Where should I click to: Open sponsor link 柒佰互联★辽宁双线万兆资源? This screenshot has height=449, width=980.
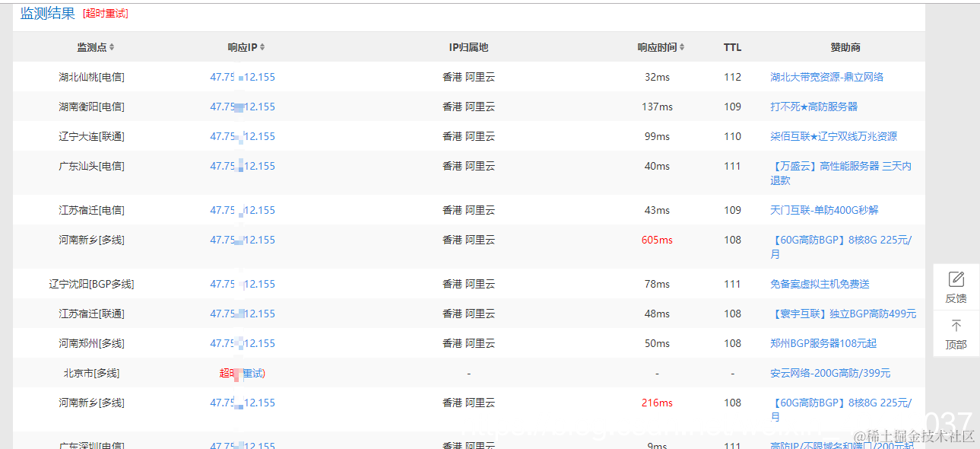pos(833,136)
